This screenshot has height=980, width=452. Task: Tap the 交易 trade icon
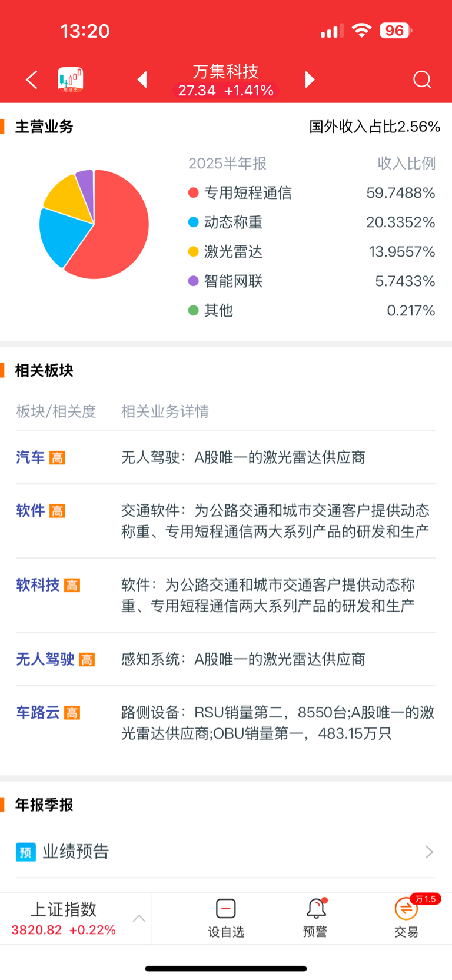pyautogui.click(x=406, y=909)
